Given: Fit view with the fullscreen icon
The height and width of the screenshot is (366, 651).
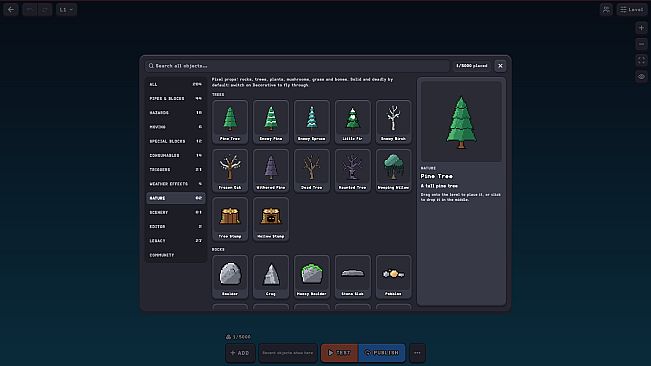Looking at the screenshot, I should [641, 60].
